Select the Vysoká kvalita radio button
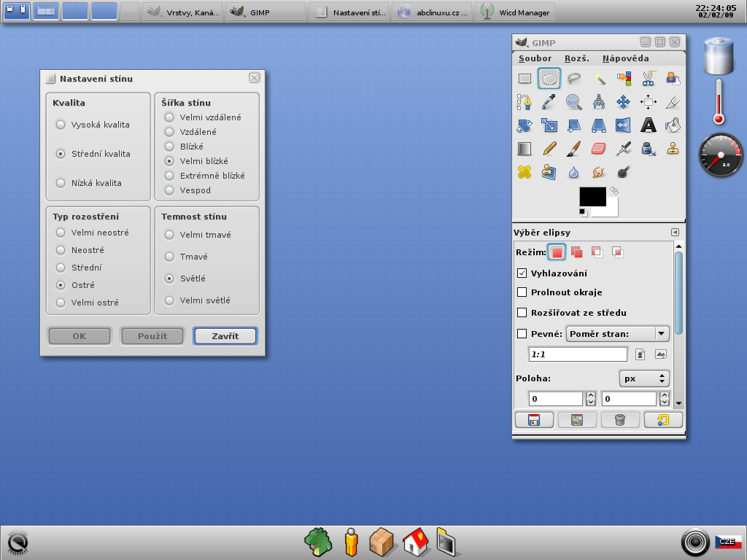Screen dimensions: 747x560 tap(61, 125)
